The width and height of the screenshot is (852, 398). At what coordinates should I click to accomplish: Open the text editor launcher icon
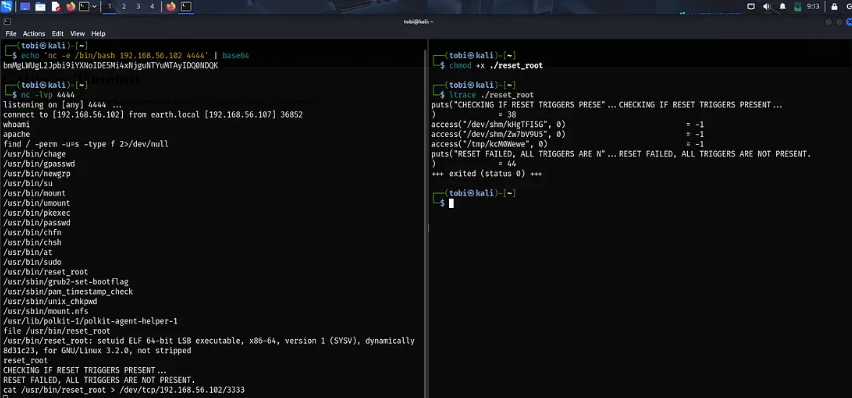pos(56,7)
